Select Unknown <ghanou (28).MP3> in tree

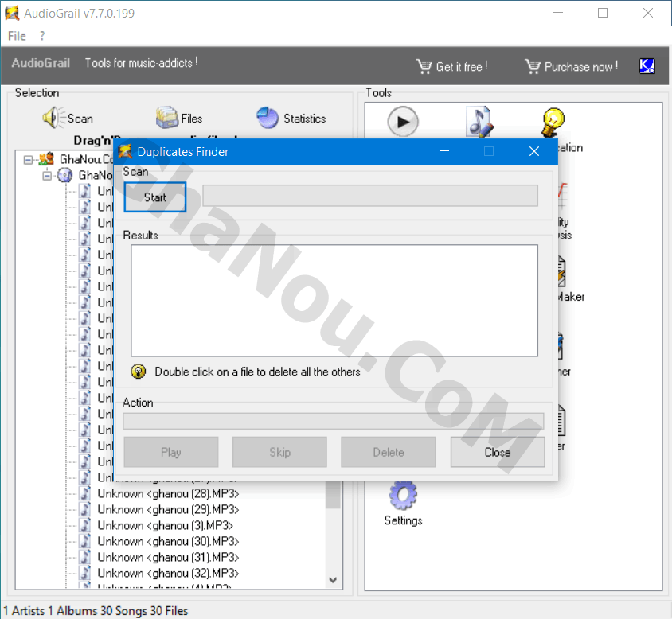[x=168, y=493]
